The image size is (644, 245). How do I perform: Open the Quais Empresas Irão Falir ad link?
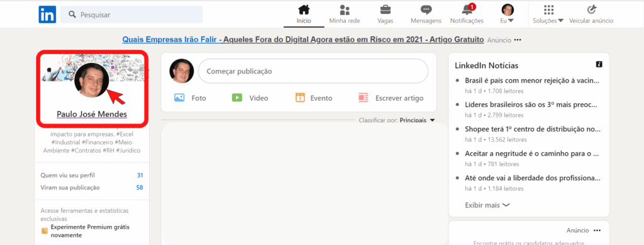(303, 40)
